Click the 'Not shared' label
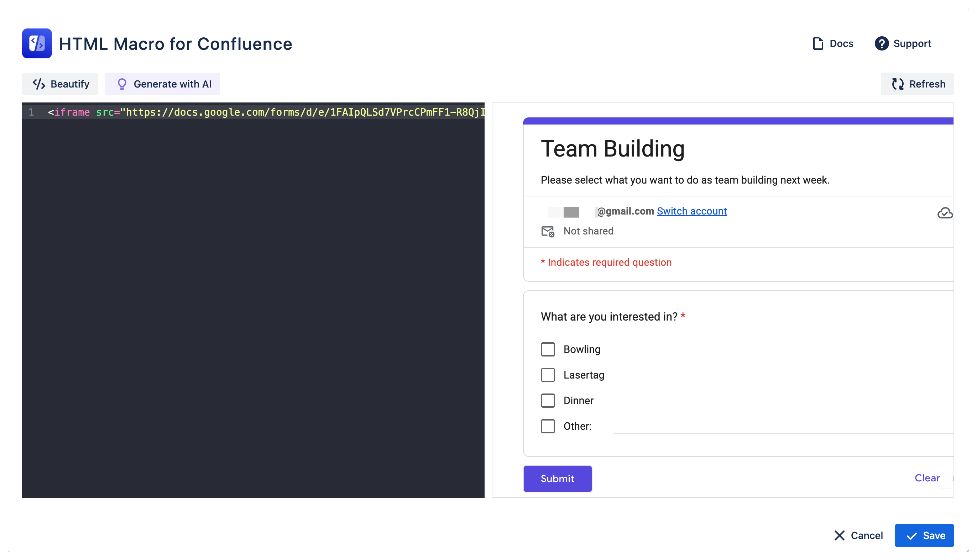Screen dimensions: 977x560 588,231
